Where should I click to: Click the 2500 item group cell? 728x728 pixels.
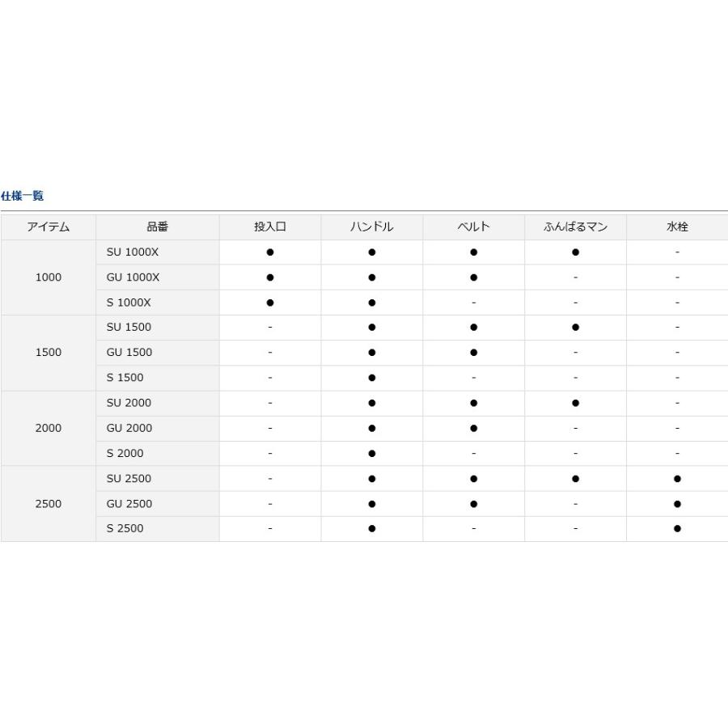click(x=49, y=504)
